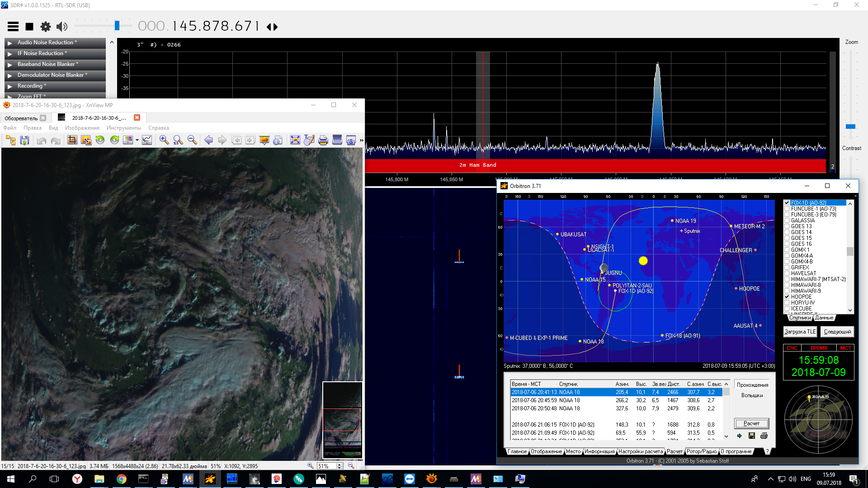Rotate image left in XnView
This screenshot has height=488, width=868.
[x=100, y=140]
